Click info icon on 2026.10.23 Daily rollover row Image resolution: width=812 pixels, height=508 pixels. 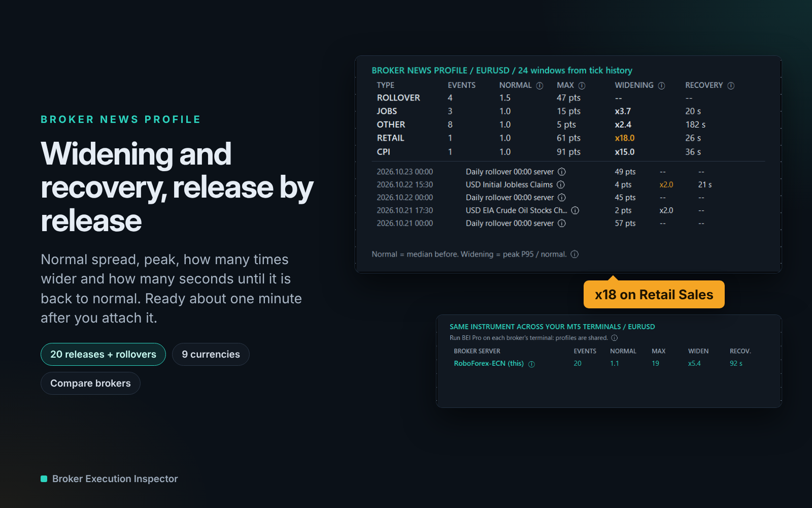pyautogui.click(x=562, y=172)
